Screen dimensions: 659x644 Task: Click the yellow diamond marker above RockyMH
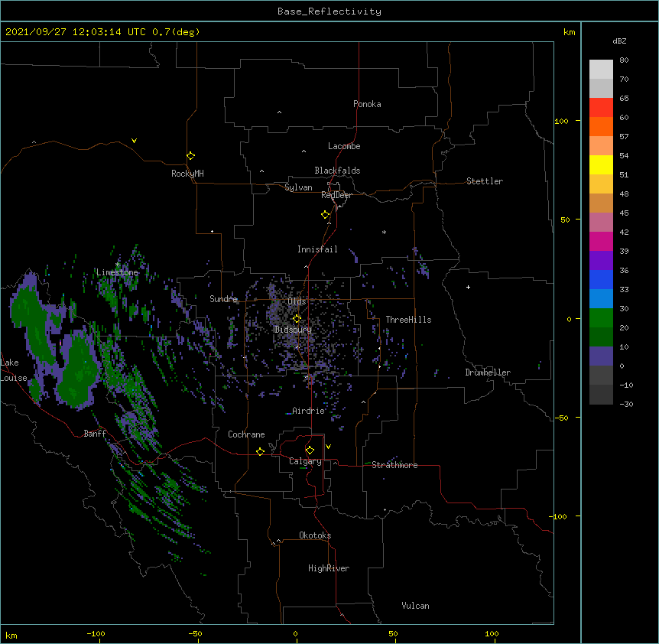tap(190, 156)
